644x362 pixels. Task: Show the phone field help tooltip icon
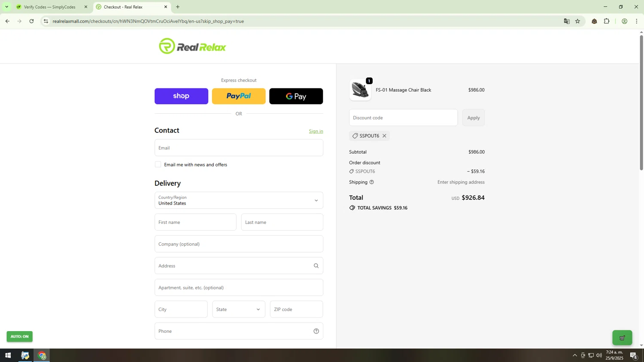pyautogui.click(x=316, y=331)
